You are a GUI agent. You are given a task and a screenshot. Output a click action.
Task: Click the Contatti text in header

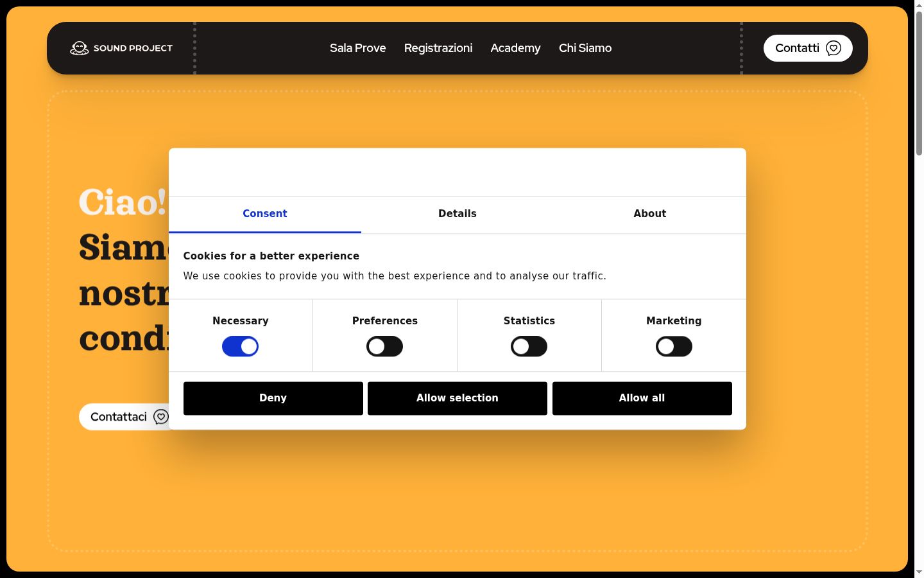(x=797, y=48)
